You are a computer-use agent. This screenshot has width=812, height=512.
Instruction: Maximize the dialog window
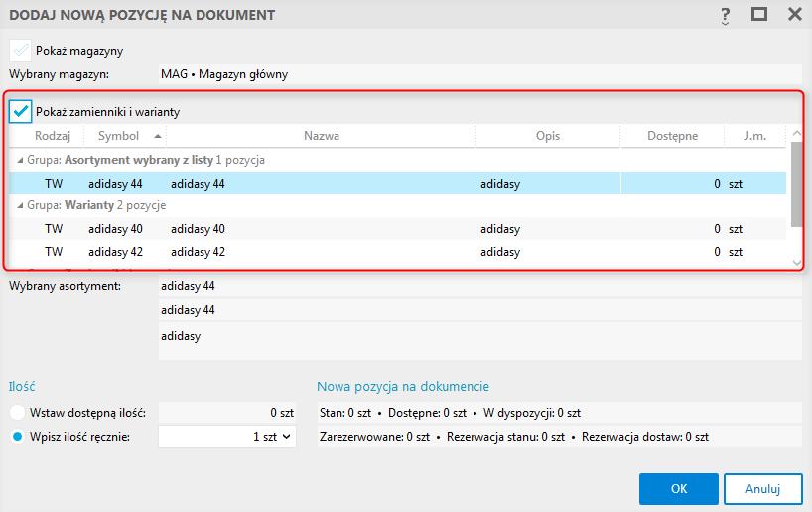coord(759,14)
